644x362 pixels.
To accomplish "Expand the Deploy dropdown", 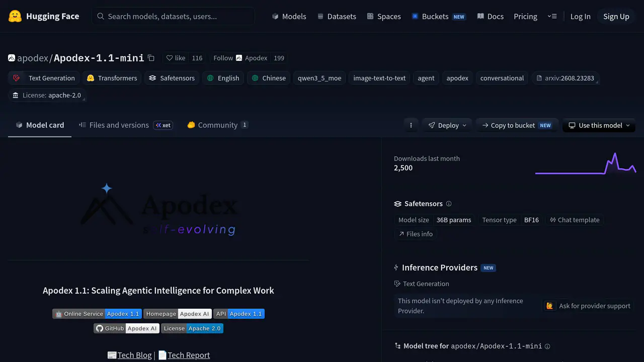I will pos(447,125).
